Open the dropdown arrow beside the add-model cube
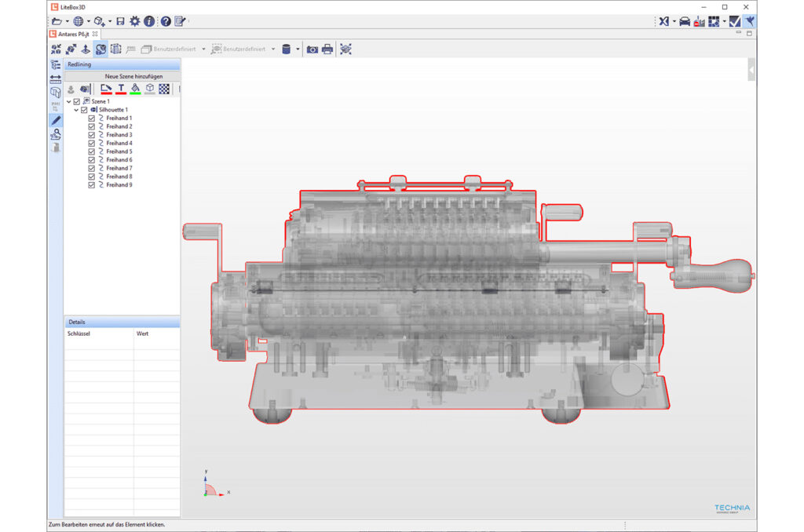The width and height of the screenshot is (804, 532). click(x=110, y=21)
